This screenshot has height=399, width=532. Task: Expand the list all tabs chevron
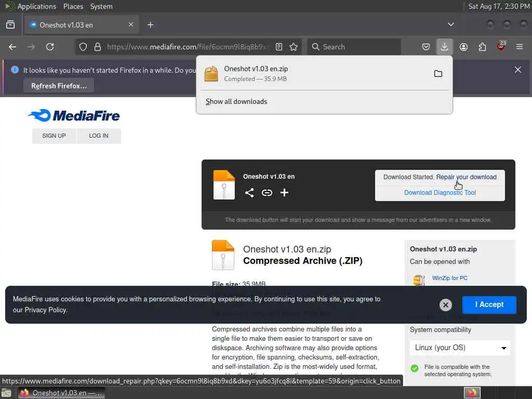tap(450, 24)
